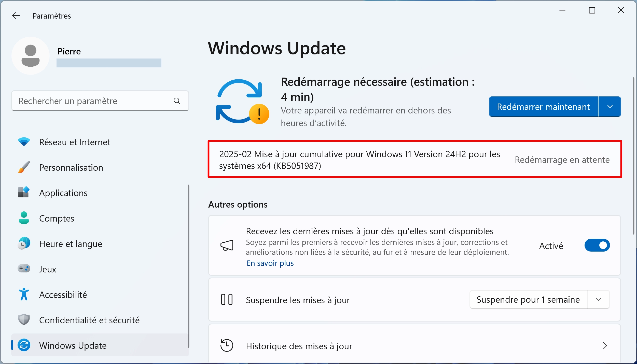Open Confidentialité et sécurité

click(100, 320)
